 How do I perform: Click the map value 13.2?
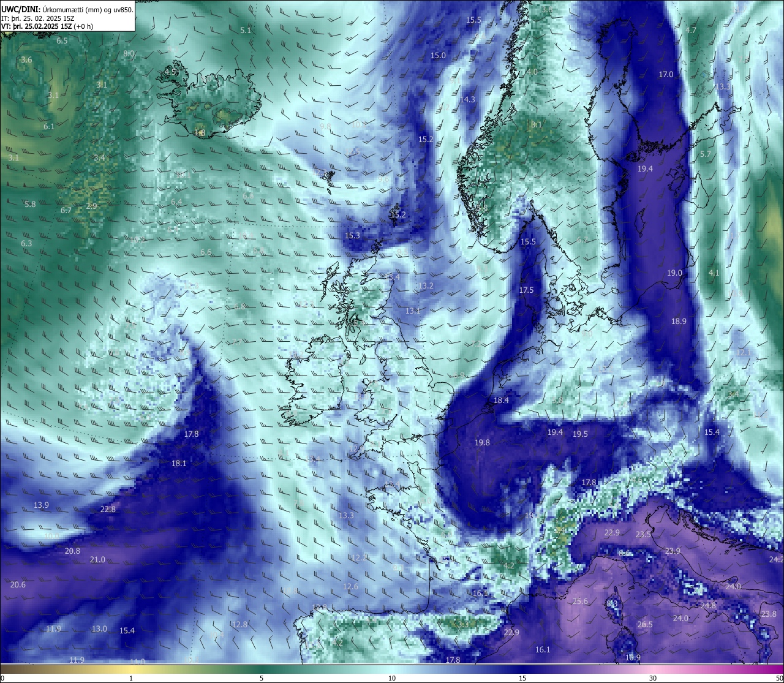click(x=426, y=286)
